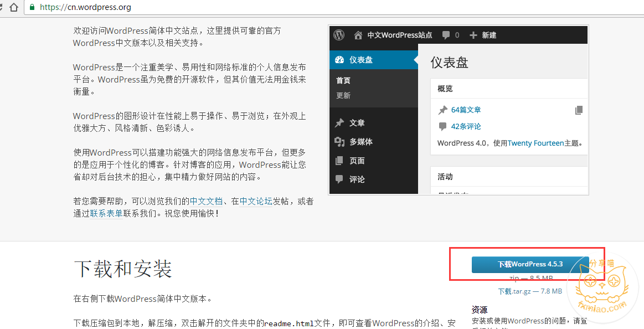This screenshot has width=644, height=329.
Task: Click the 资源 heading
Action: pyautogui.click(x=480, y=309)
